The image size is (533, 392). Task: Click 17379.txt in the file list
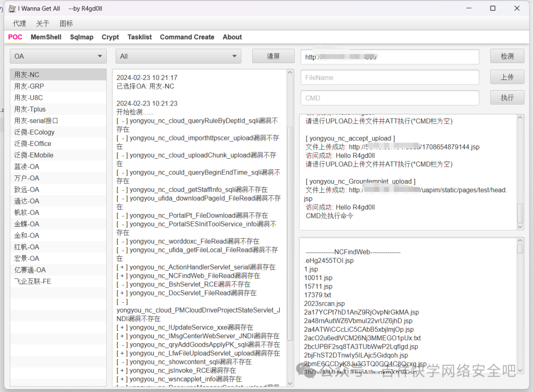pos(317,295)
